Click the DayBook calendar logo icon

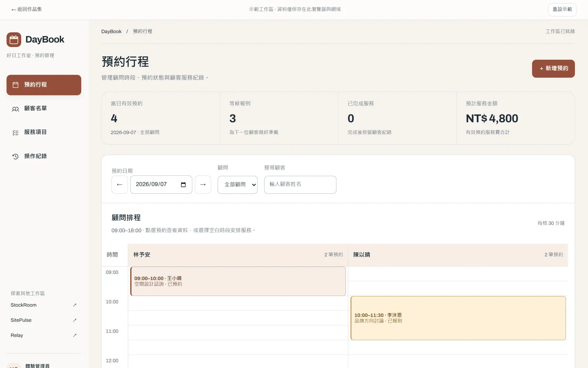pos(14,40)
